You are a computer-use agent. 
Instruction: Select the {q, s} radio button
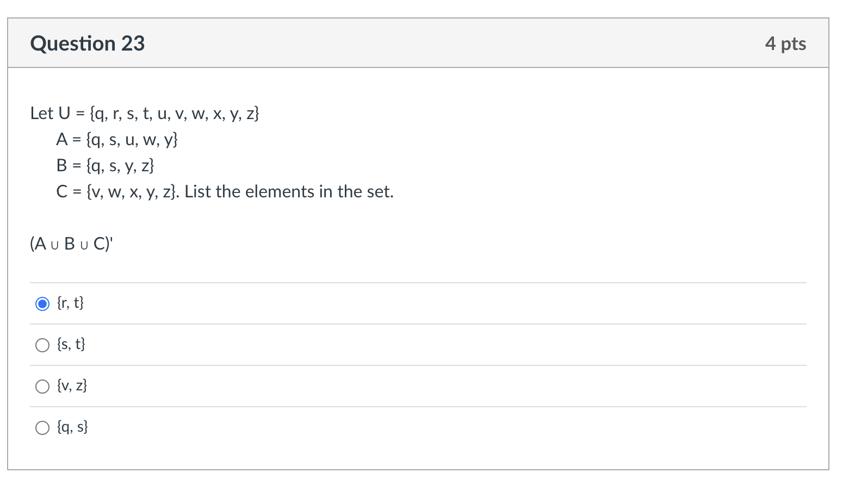(42, 428)
